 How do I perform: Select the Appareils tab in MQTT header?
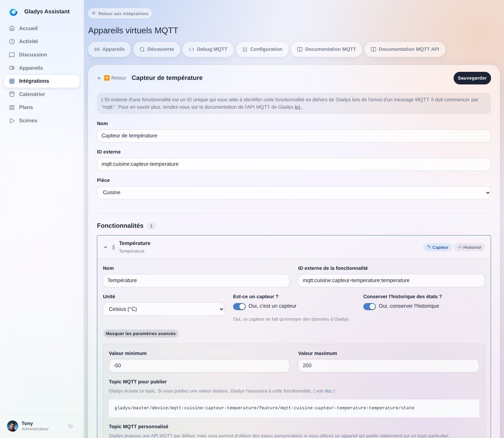[109, 49]
